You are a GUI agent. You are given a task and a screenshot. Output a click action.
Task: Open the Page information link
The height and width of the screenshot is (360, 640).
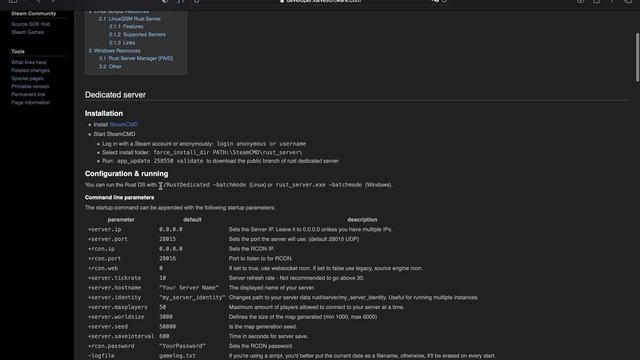click(30, 102)
